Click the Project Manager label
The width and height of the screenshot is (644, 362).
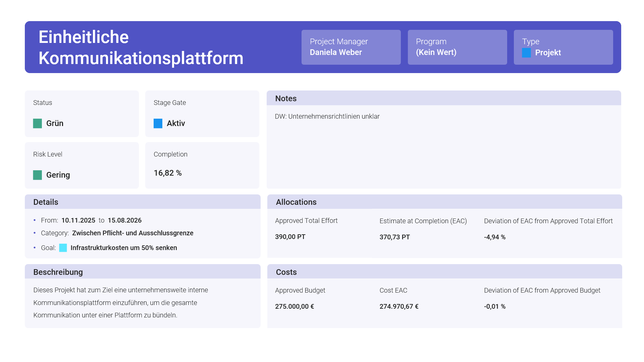[x=339, y=42]
